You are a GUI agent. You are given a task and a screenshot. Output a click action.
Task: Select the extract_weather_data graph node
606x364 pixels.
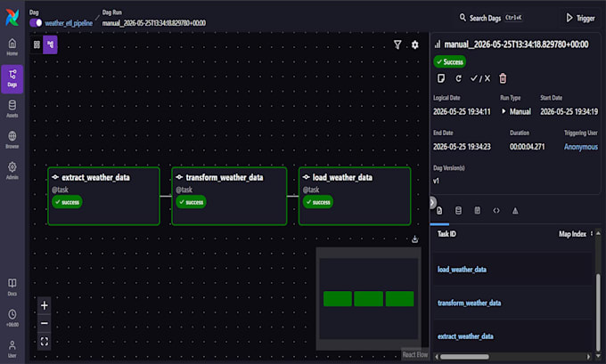[104, 196]
